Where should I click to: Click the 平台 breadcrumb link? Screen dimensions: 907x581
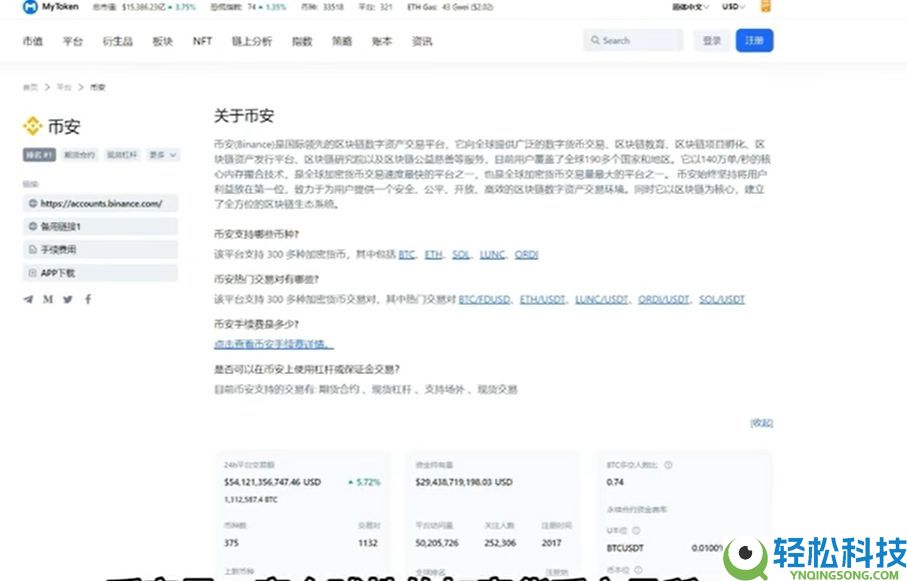(x=64, y=87)
